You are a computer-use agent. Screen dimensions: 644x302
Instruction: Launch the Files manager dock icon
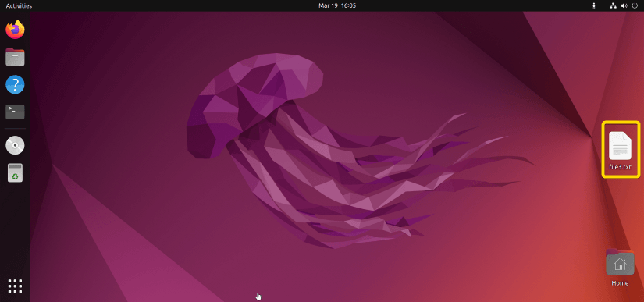coord(15,57)
